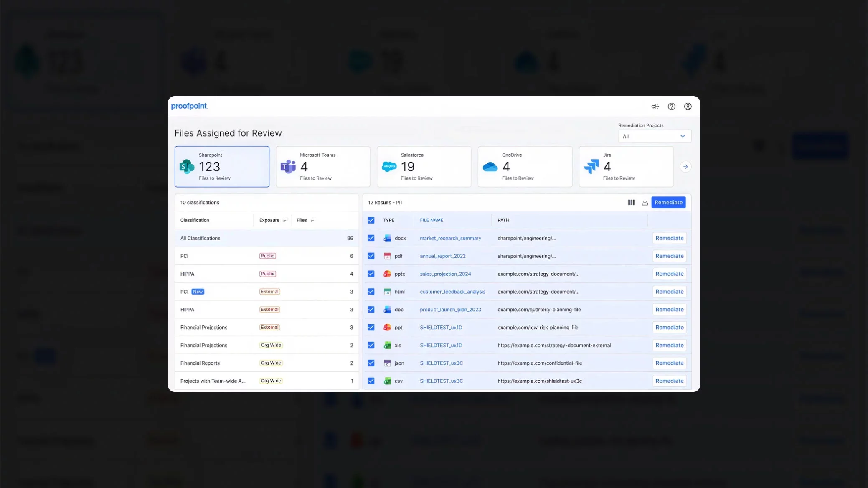This screenshot has width=868, height=488.
Task: Click the PATH column header
Action: 503,220
